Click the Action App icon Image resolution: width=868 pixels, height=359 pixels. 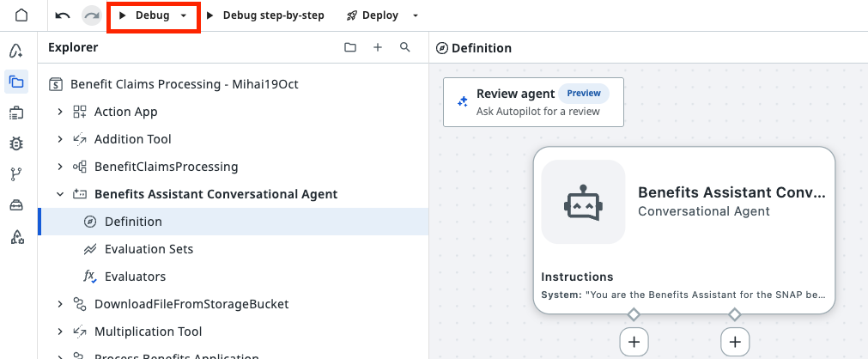(x=80, y=112)
